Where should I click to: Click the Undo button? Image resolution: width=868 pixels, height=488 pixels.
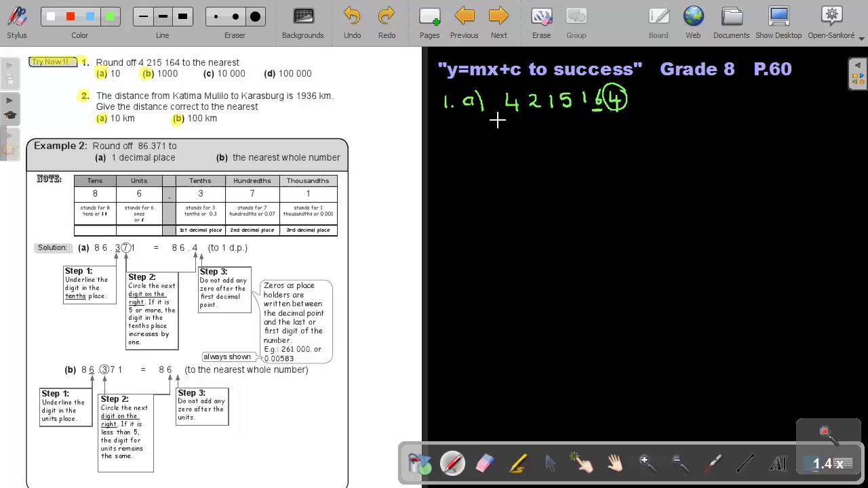pos(352,22)
